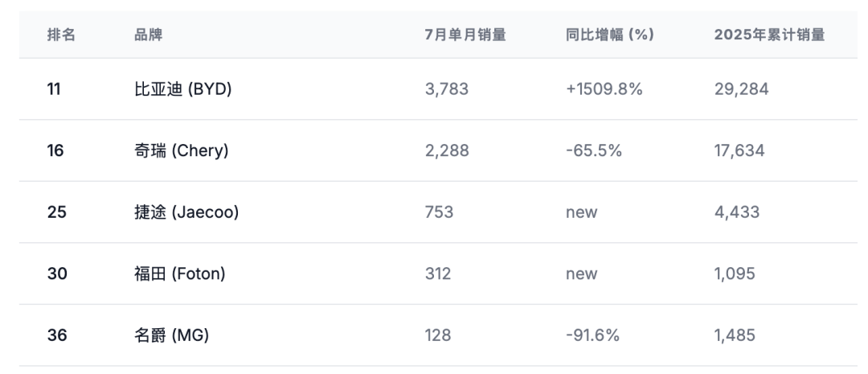Image resolution: width=868 pixels, height=374 pixels.
Task: Click the 捷途 (Jaecoo) brand cell
Action: [x=186, y=212]
